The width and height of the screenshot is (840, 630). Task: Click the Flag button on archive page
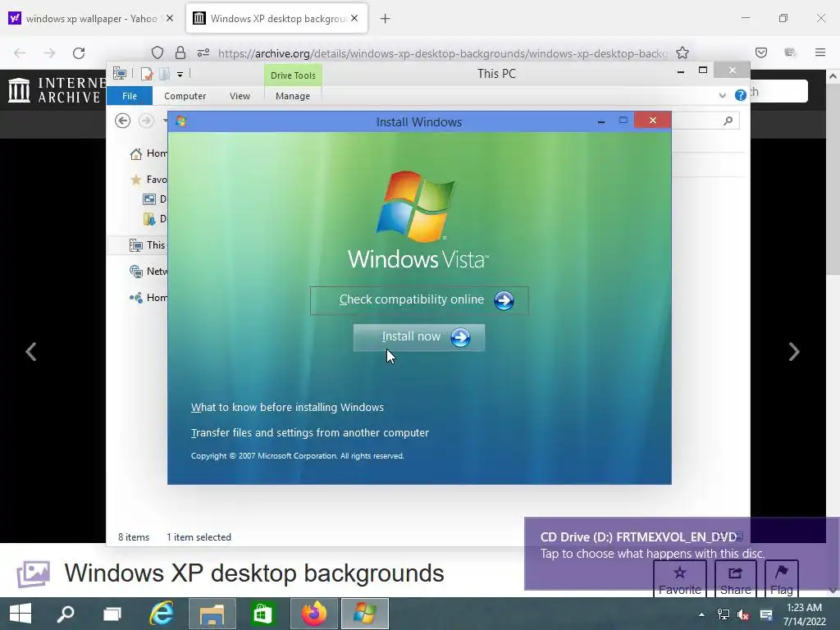click(x=782, y=580)
